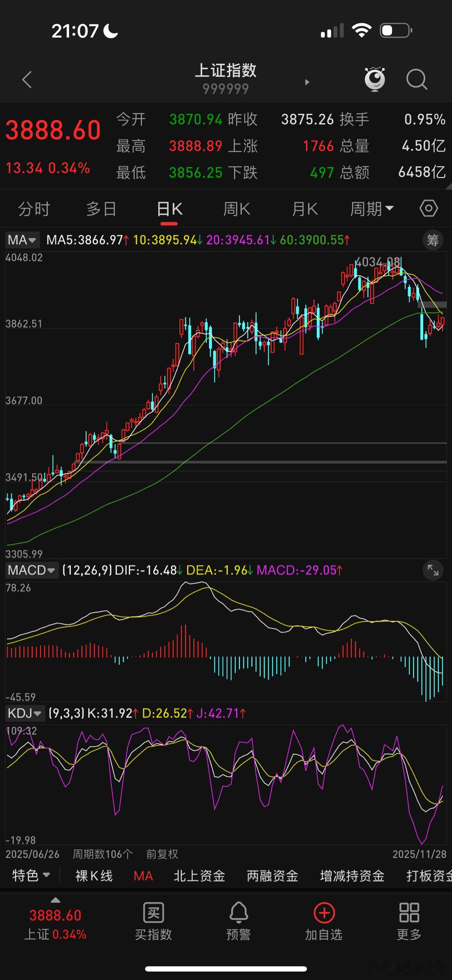Tap the 20:3945.61 MA value
Viewport: 452px width, 980px height.
click(x=241, y=240)
